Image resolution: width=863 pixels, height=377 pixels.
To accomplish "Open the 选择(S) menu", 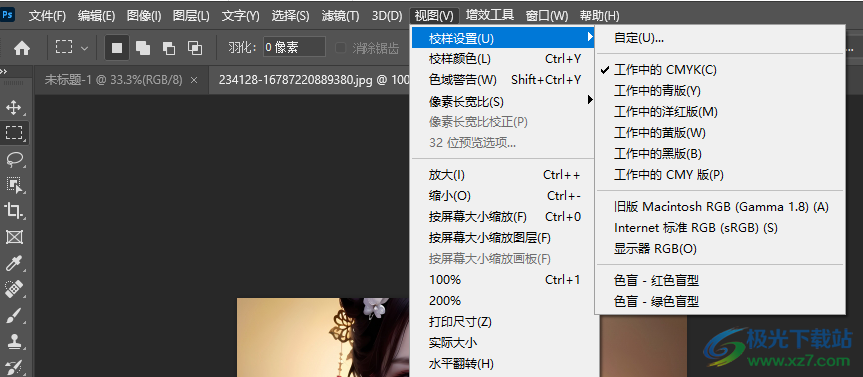I will click(290, 15).
